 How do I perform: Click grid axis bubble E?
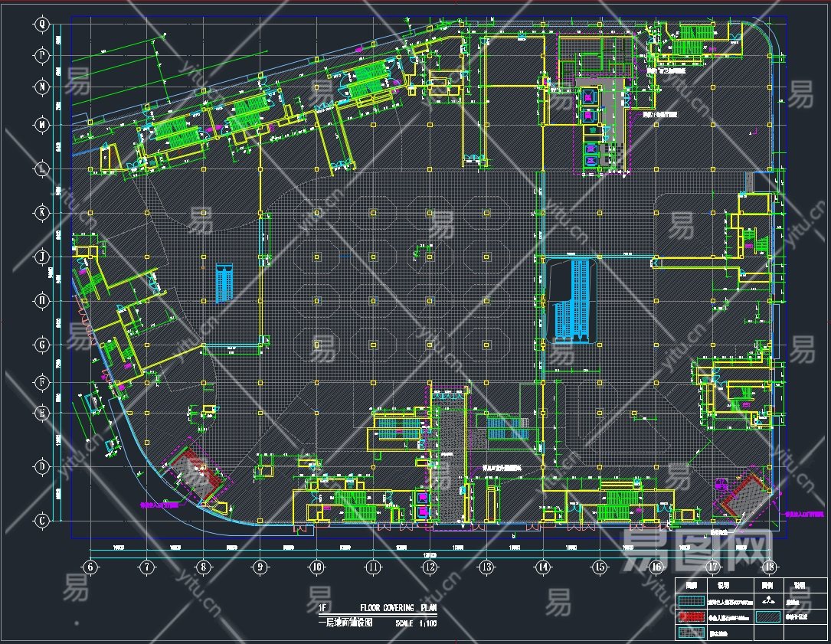[42, 413]
